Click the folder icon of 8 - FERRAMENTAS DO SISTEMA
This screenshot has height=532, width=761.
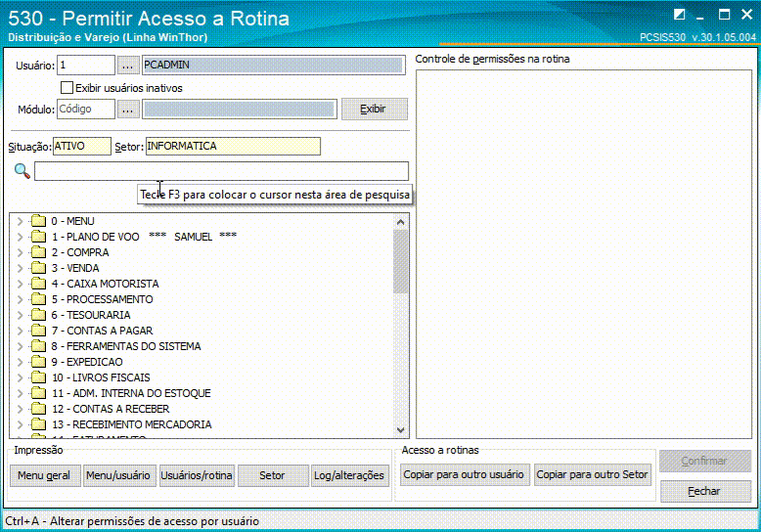tap(38, 346)
